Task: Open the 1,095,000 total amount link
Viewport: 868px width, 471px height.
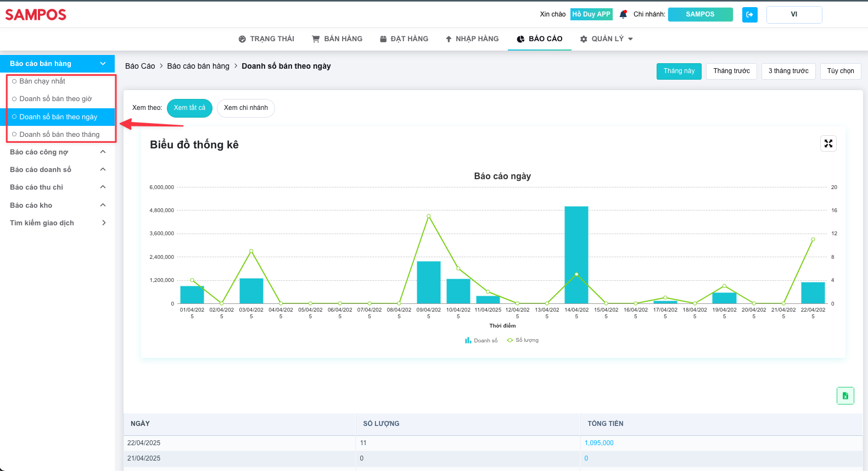Action: pos(599,443)
